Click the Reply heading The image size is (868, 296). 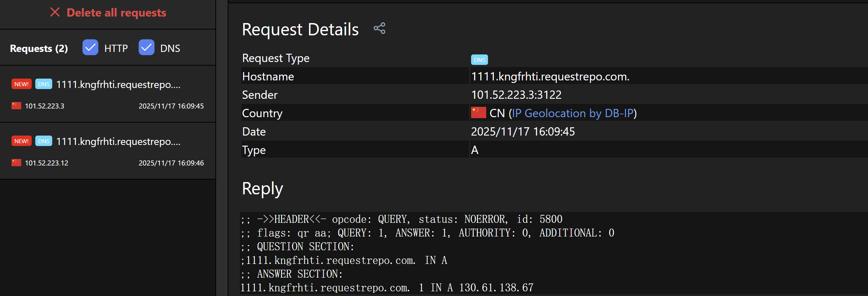click(x=263, y=189)
